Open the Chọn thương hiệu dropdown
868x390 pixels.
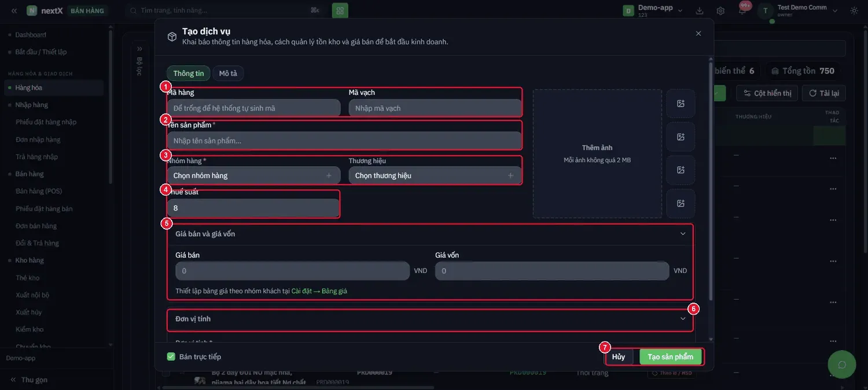[435, 175]
